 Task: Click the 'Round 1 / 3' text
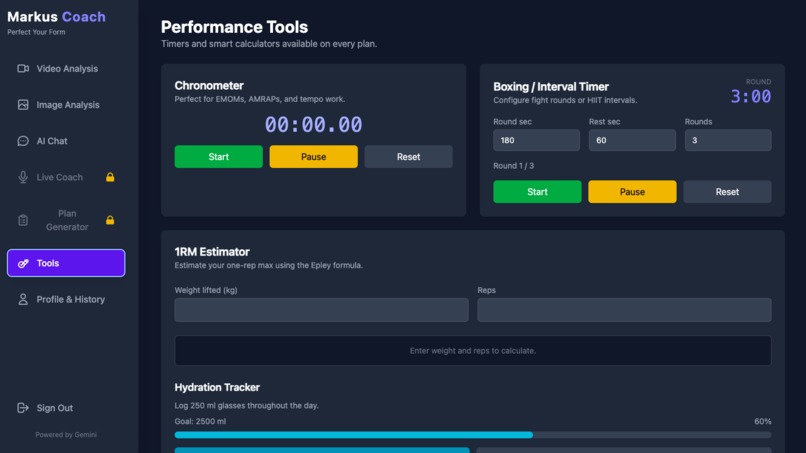514,166
